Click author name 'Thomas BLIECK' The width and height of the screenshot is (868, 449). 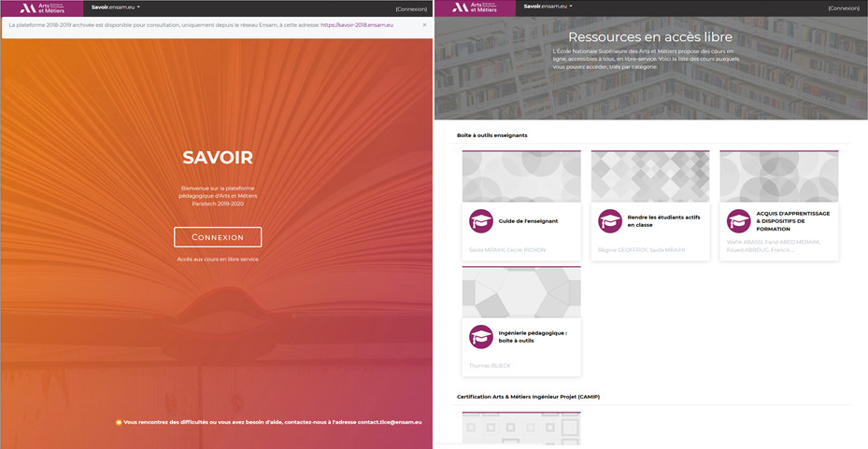490,366
